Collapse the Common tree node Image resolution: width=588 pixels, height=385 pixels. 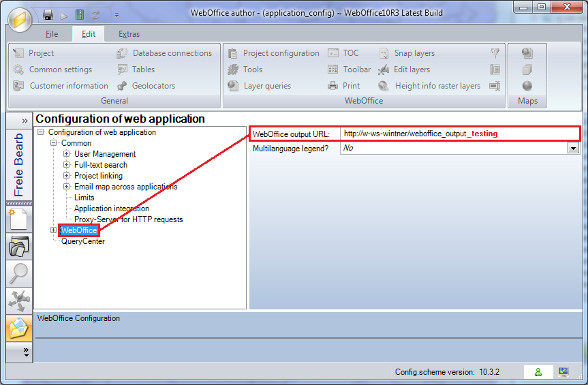point(54,143)
